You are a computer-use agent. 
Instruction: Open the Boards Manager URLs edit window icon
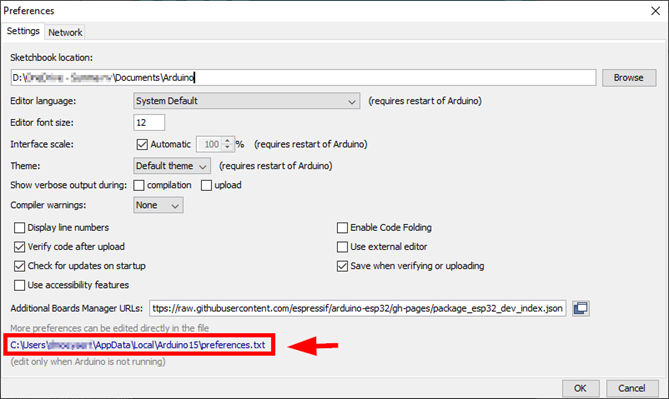click(x=581, y=308)
